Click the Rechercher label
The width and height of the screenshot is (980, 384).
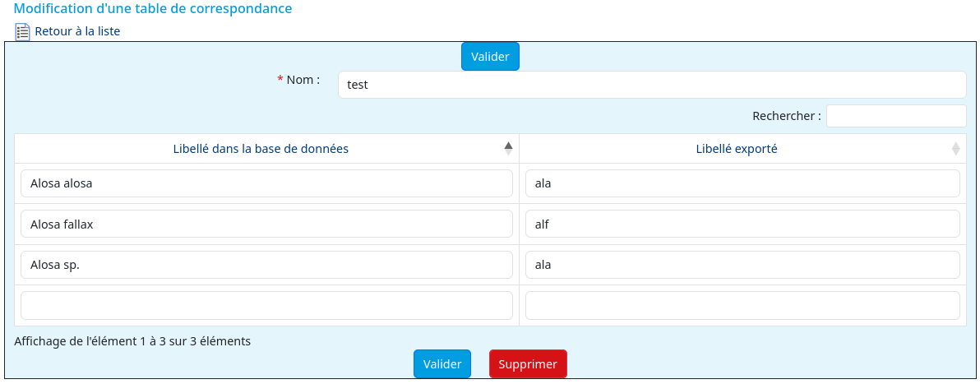[787, 116]
